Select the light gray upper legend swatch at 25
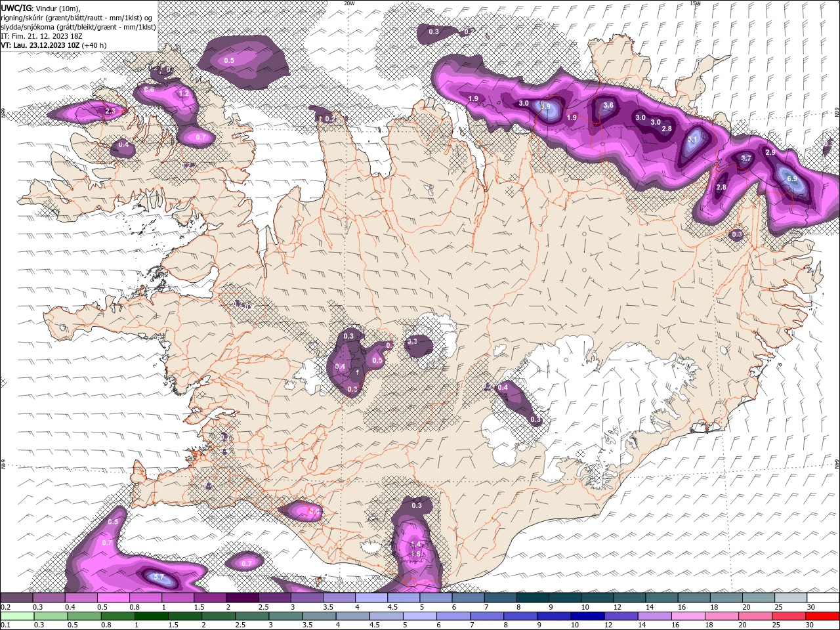This screenshot has height=630, width=840. [x=790, y=598]
